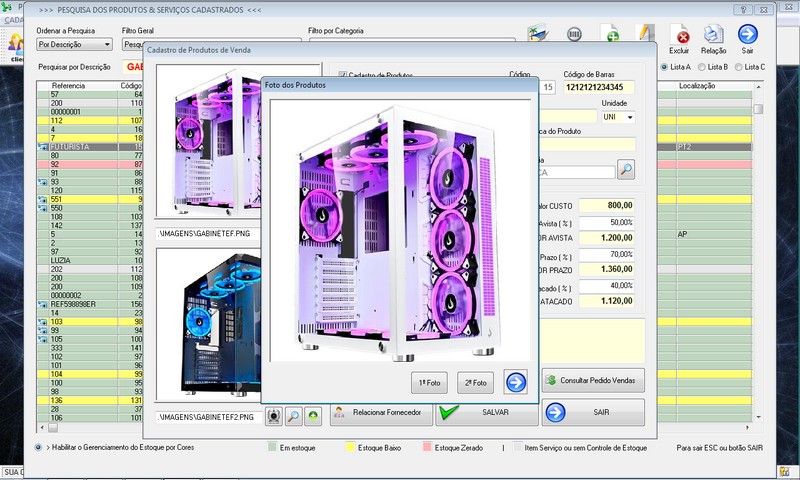
Task: Click the first product thumbnail (white case)
Action: 209,141
